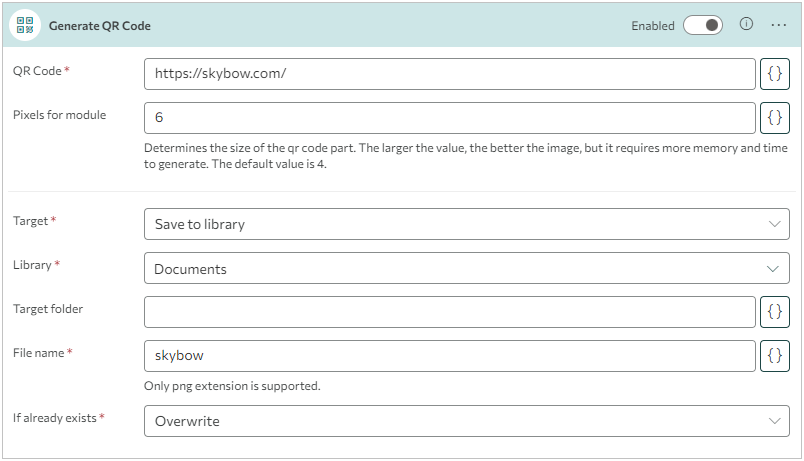Click the Enabled label text
This screenshot has height=461, width=804.
[653, 26]
